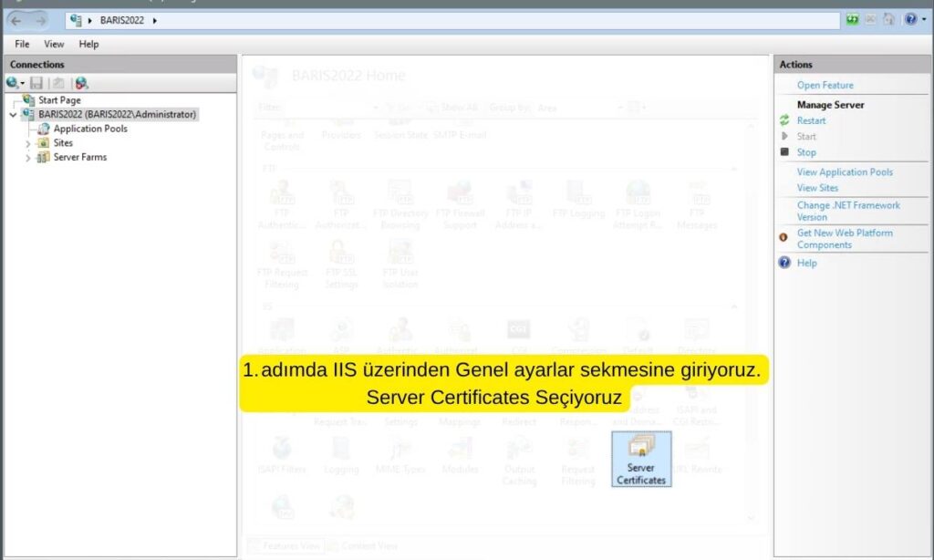Select BARIS2022 (BARIS2022\Administrator) tree node

tap(117, 114)
